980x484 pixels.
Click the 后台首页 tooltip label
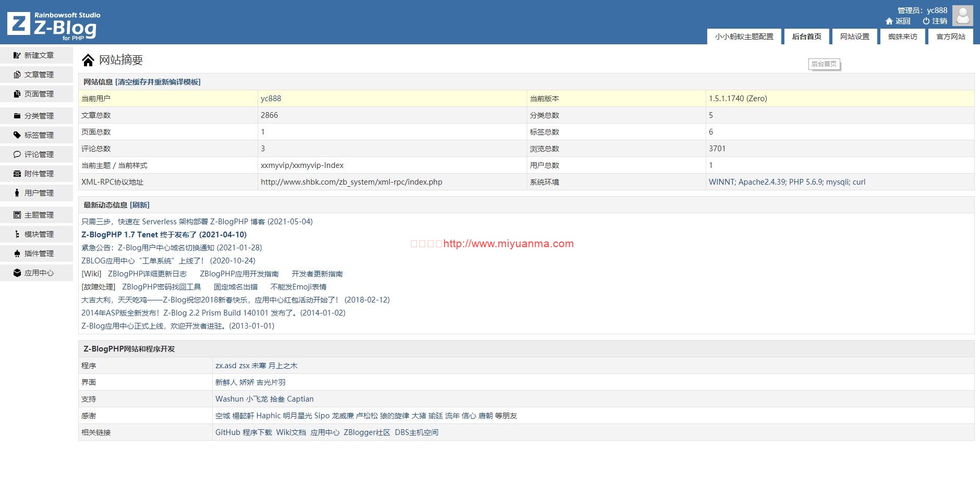coord(824,64)
